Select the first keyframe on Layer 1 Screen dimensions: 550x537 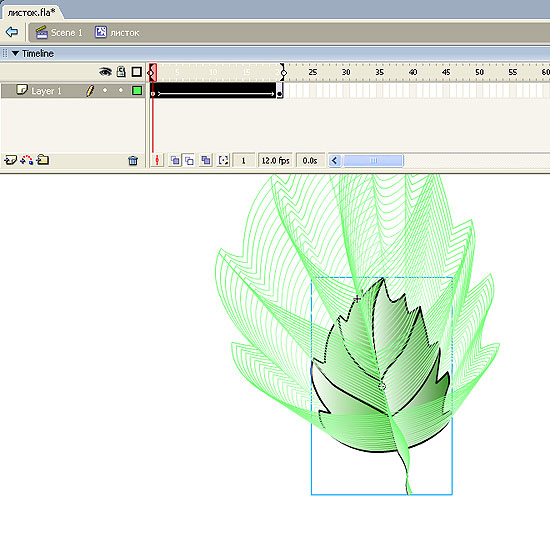coord(153,90)
